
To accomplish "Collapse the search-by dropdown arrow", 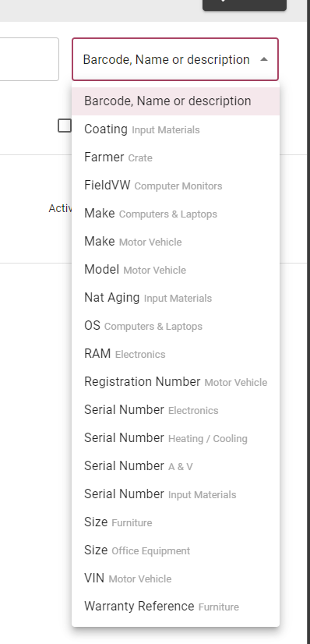I will pyautogui.click(x=264, y=59).
